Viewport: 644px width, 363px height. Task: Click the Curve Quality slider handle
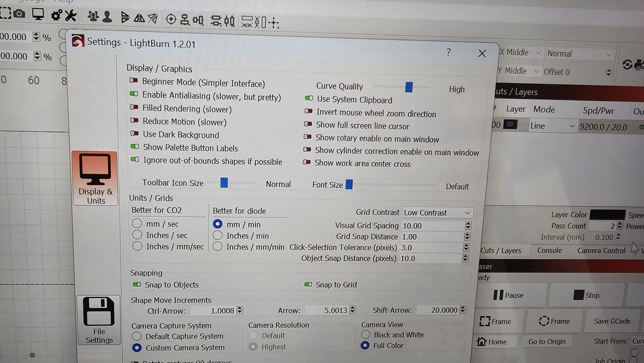point(409,87)
